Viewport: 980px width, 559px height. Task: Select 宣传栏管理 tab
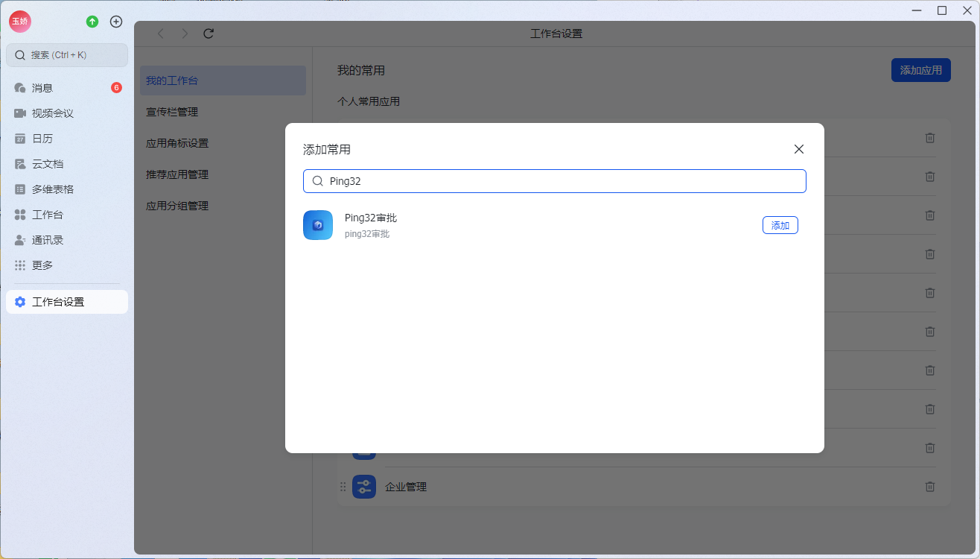223,112
